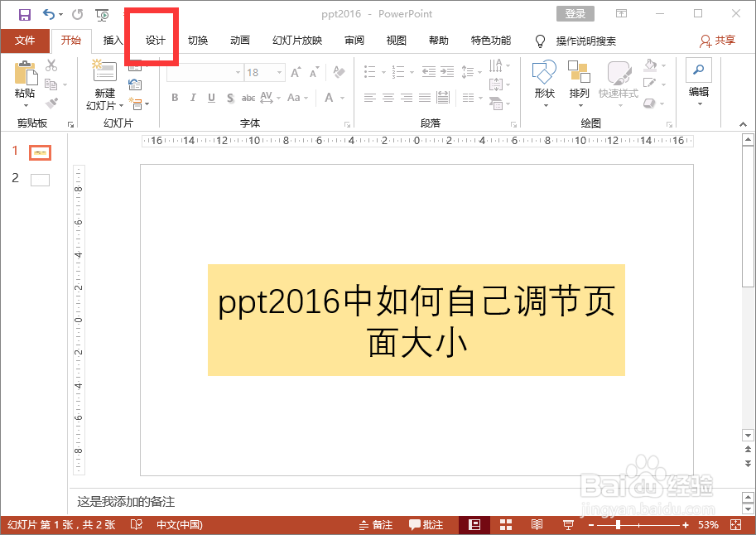Screen dimensions: 756x535
Task: Click the 共享 share button
Action: 717,41
